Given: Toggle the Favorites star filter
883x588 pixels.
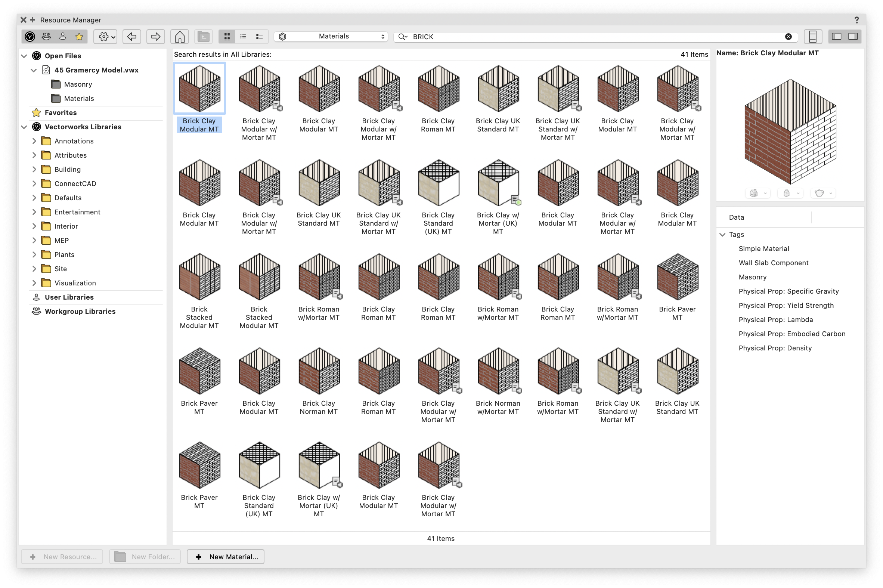Looking at the screenshot, I should tap(79, 36).
